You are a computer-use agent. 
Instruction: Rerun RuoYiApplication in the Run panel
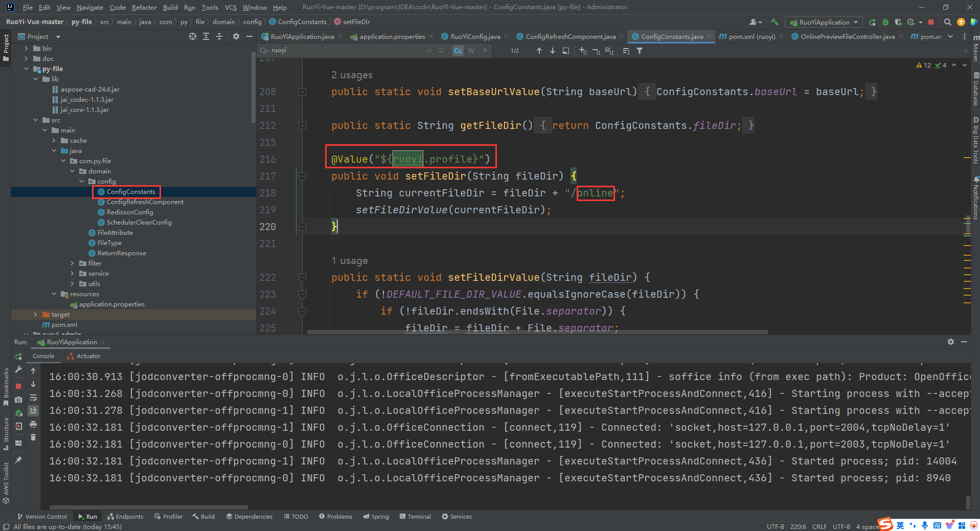[19, 356]
